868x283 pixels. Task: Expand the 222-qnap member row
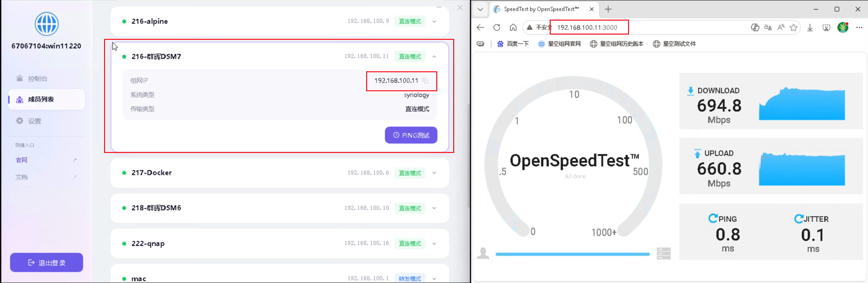434,243
